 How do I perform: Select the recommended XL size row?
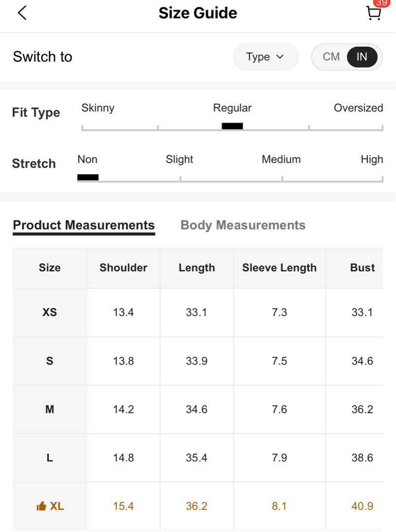tap(198, 506)
